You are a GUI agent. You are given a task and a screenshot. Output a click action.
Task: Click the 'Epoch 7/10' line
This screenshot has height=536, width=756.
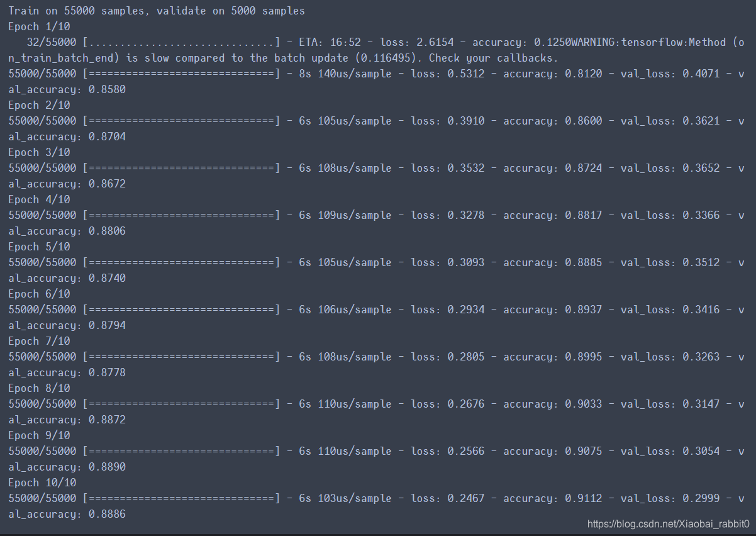click(39, 341)
